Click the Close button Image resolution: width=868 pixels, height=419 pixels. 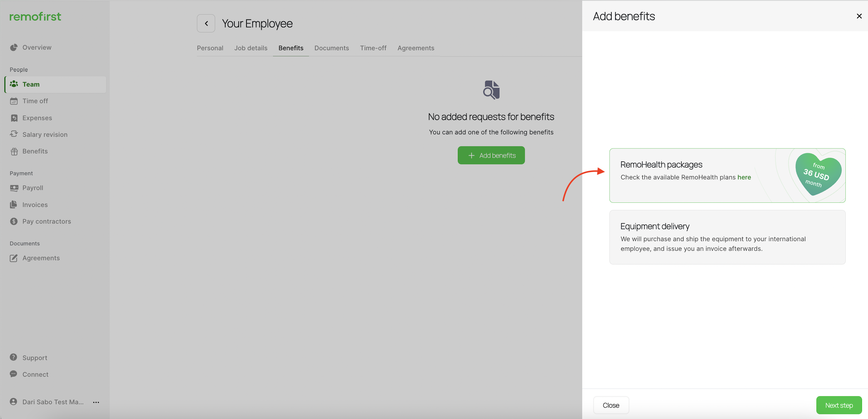tap(611, 405)
